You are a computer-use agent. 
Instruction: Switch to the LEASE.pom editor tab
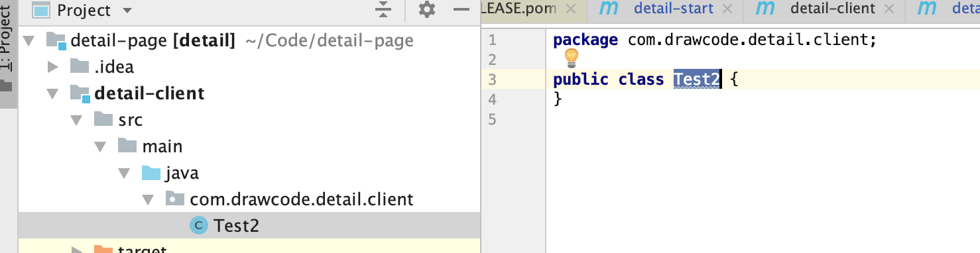[519, 9]
